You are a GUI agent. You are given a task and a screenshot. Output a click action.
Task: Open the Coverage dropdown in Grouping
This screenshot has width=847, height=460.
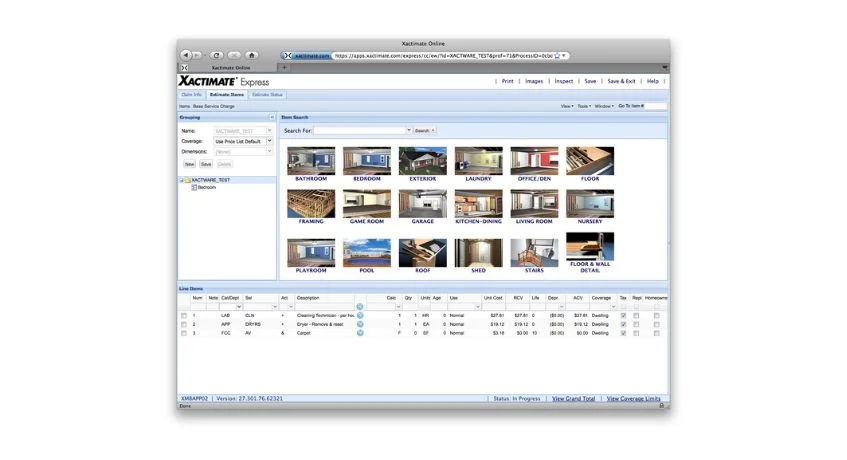[269, 141]
